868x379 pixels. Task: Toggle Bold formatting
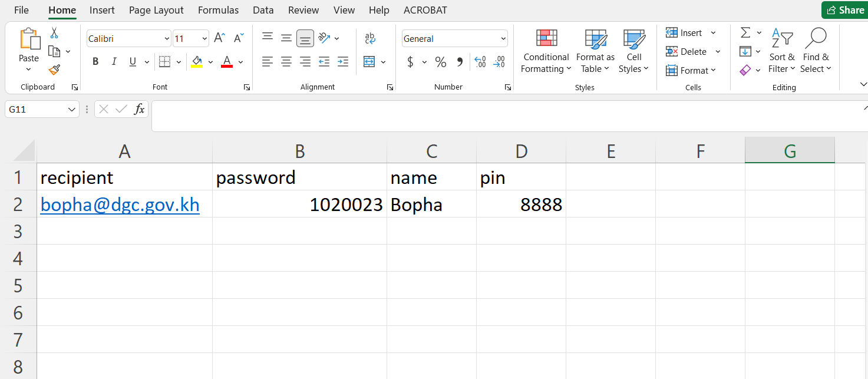[x=95, y=62]
